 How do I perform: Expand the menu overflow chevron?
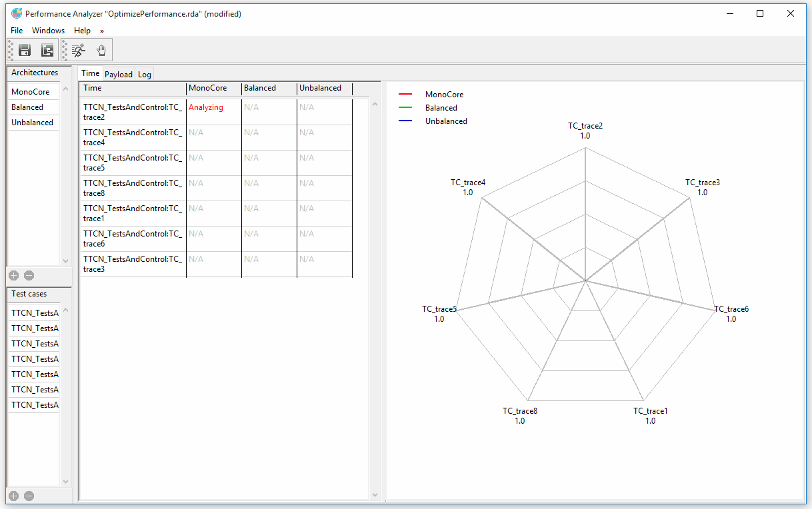tap(102, 31)
